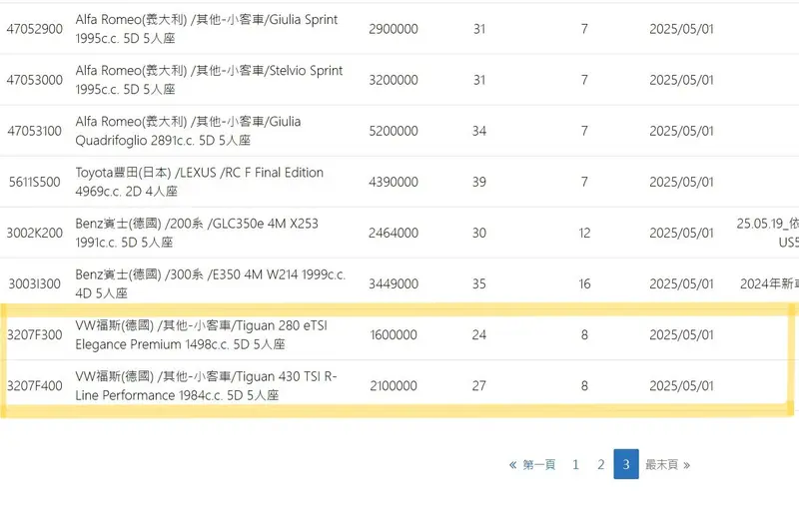
Task: Click the Alfa Romeo Stelvio Sprint description
Action: click(x=209, y=80)
